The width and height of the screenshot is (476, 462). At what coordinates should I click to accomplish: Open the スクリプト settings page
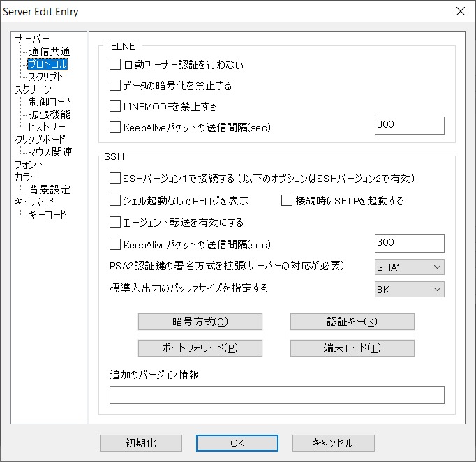pos(45,77)
